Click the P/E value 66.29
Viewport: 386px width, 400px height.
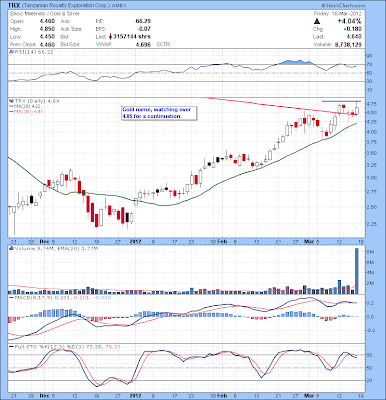(x=143, y=21)
